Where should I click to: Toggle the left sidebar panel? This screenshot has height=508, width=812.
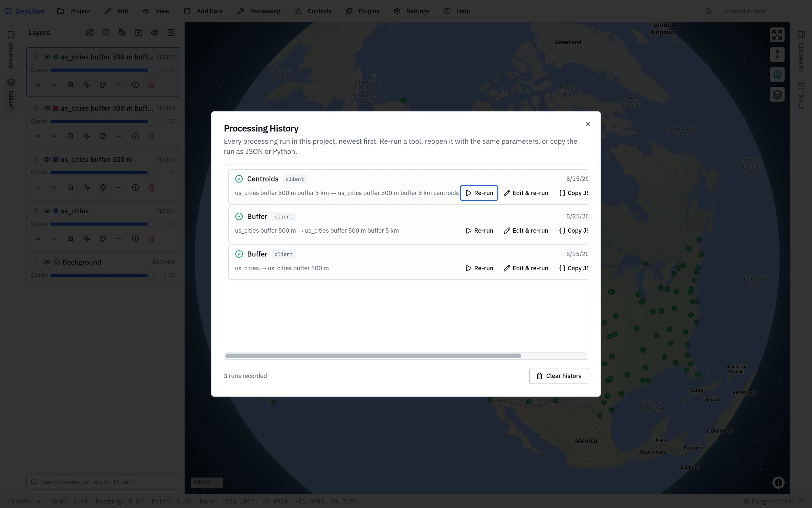[11, 35]
